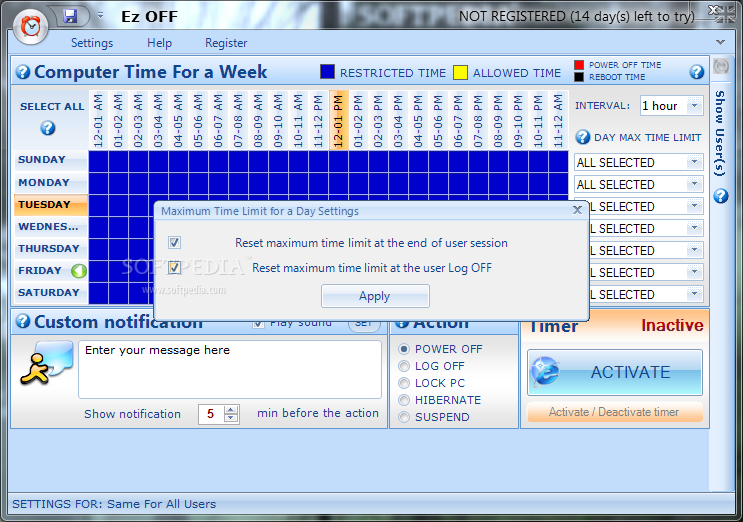Close the Maximum Time Limit dialog
Image resolution: width=743 pixels, height=522 pixels.
[x=577, y=210]
